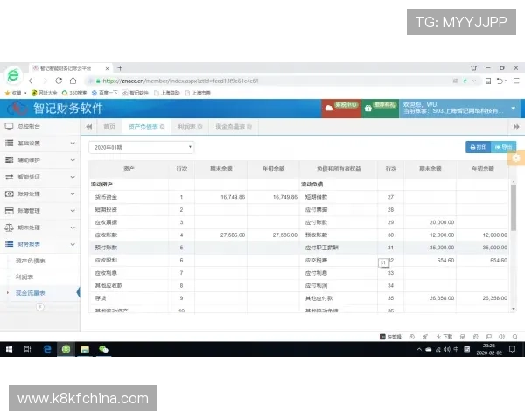The image size is (525, 420).
Task: Click the table vertical scrollbar thumb
Action: point(514,207)
